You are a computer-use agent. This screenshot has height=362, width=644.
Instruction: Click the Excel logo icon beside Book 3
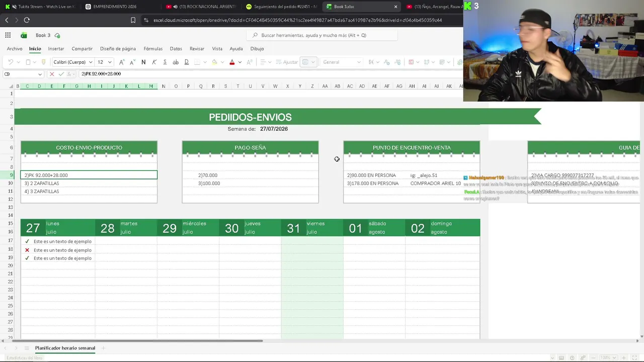click(x=24, y=35)
